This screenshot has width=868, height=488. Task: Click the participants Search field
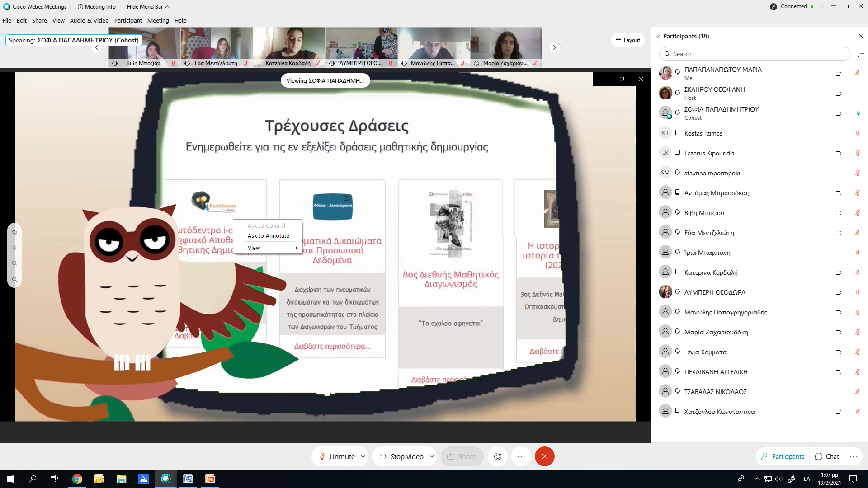[x=755, y=54]
